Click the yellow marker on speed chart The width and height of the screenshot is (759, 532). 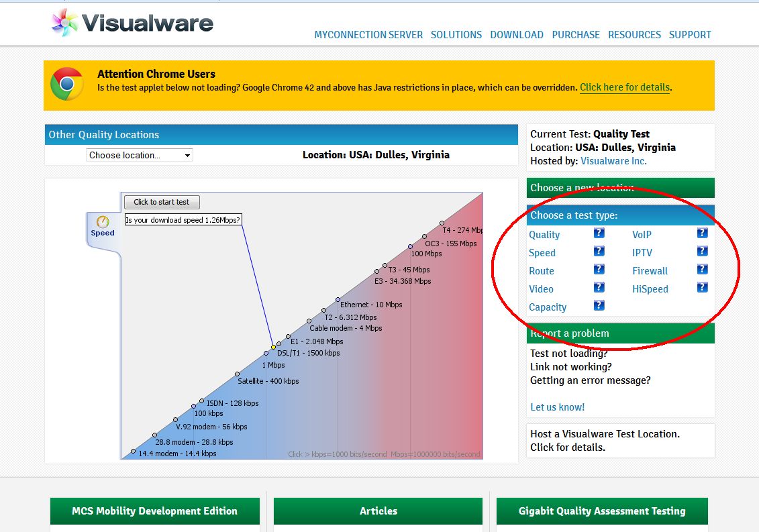273,347
